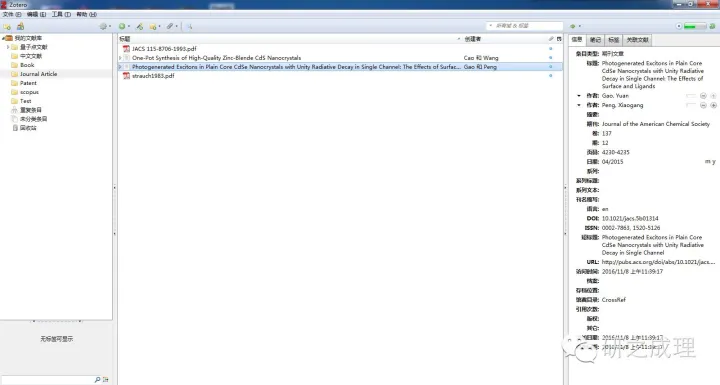720x385 pixels.
Task: Open the column picker icon
Action: click(x=559, y=39)
